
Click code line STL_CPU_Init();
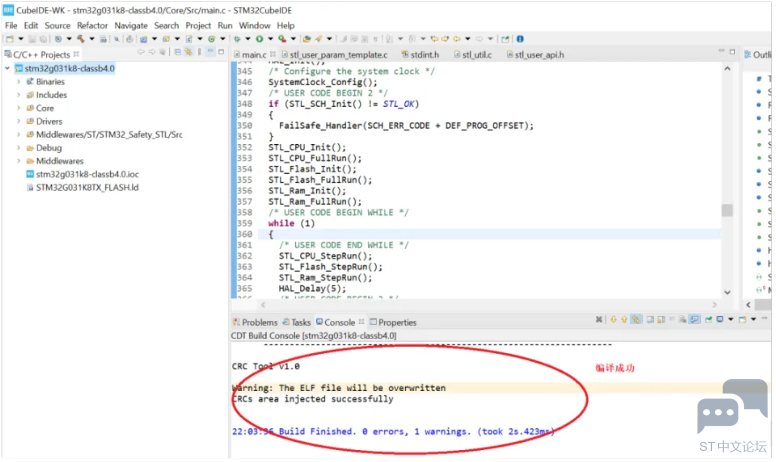click(x=307, y=147)
